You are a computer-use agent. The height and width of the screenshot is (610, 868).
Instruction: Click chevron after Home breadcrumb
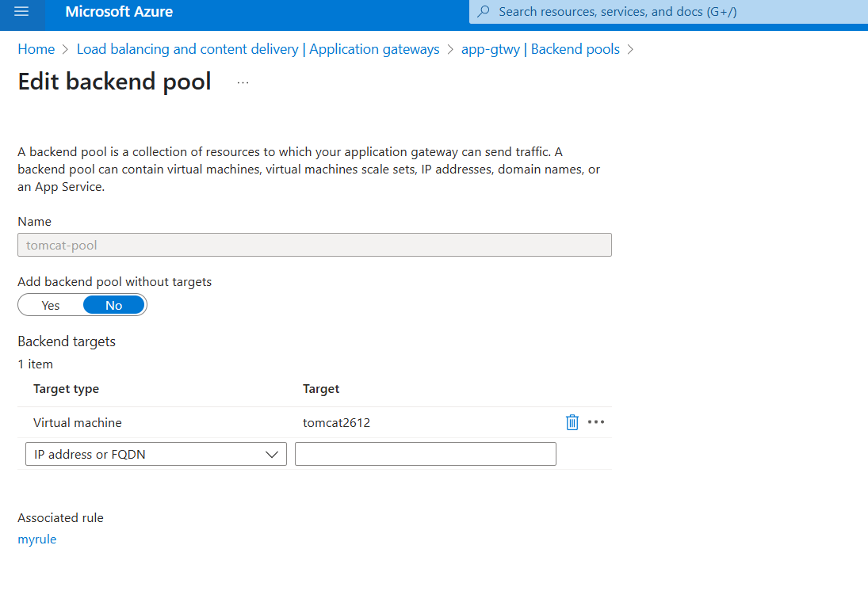click(x=65, y=50)
